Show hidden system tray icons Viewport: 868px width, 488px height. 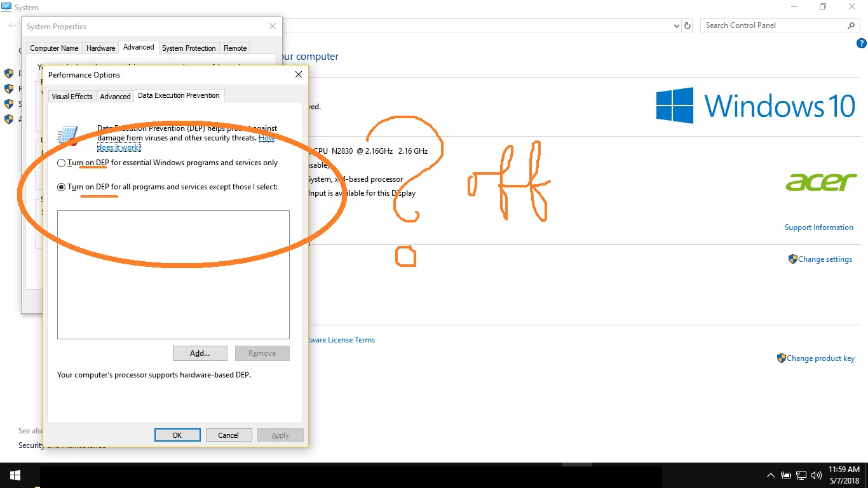771,475
